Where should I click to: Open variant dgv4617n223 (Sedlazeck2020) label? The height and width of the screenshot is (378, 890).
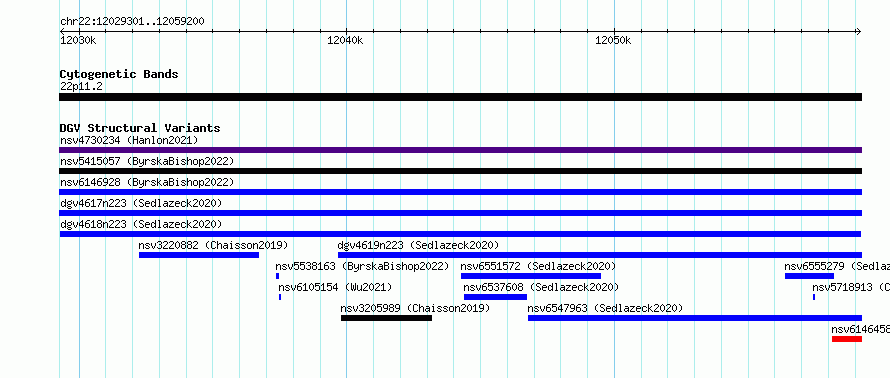[x=141, y=203]
